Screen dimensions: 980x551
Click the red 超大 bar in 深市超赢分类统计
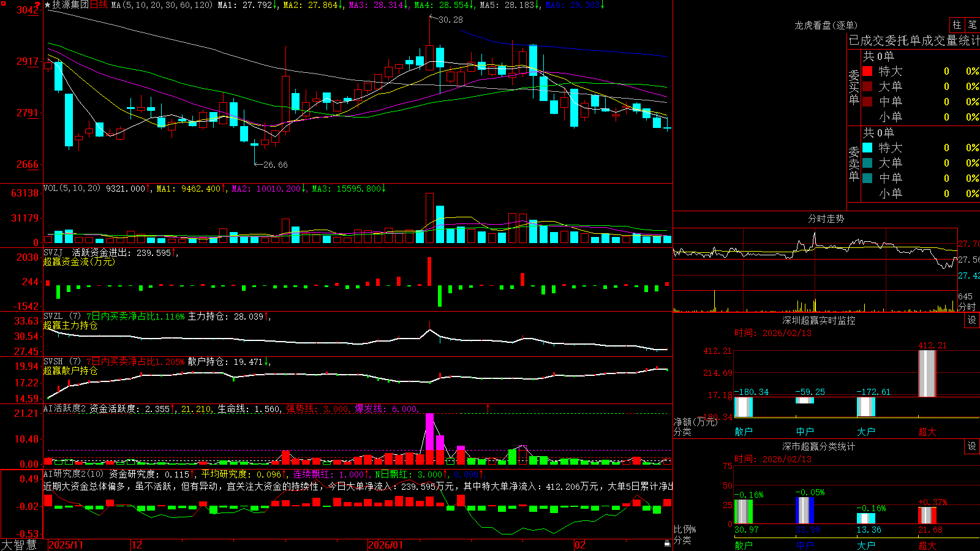(927, 515)
